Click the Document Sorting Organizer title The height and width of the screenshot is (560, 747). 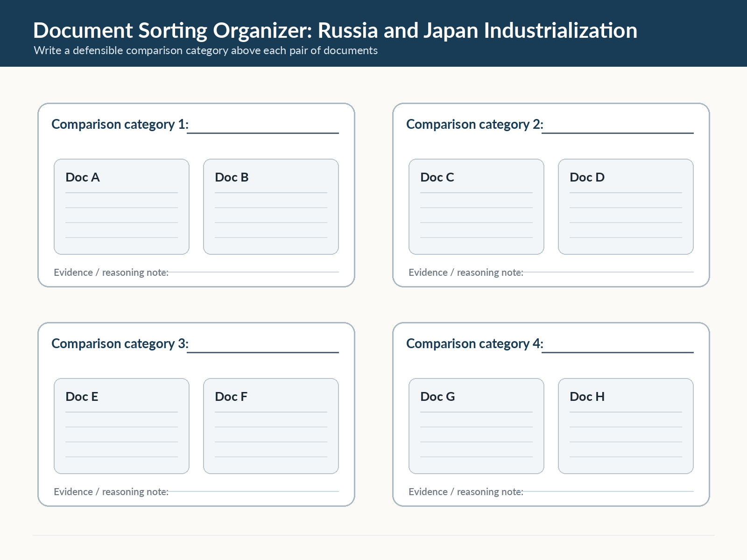pos(335,30)
